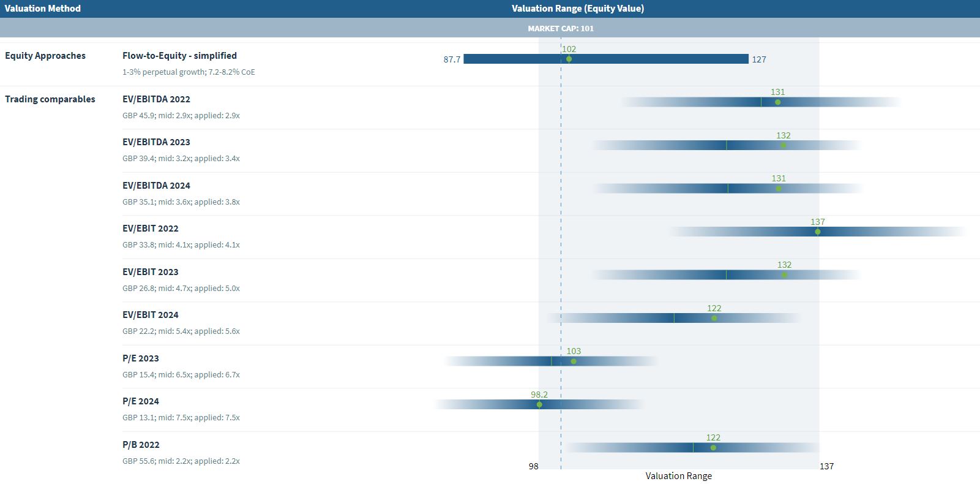This screenshot has width=980, height=484.
Task: Click the 122 marker on EV/EBIT 2024 bar
Action: (x=714, y=318)
